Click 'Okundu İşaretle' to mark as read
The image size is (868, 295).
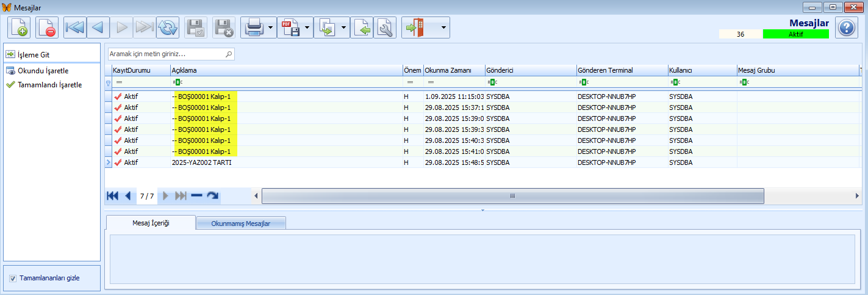(43, 71)
